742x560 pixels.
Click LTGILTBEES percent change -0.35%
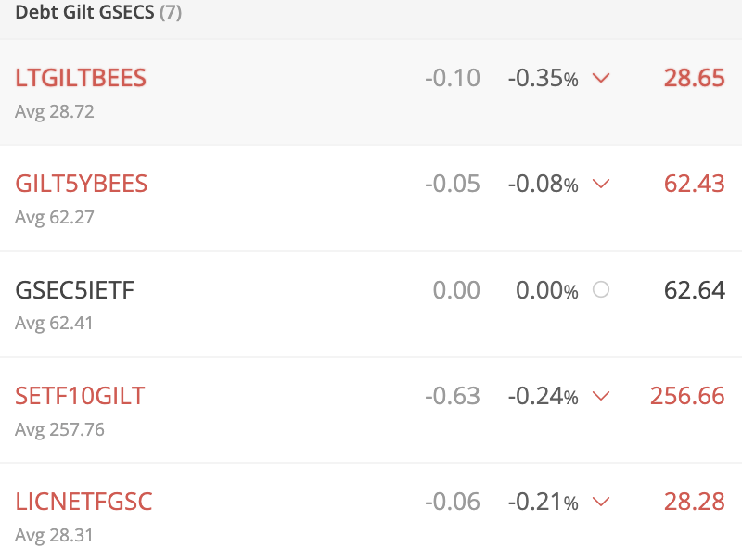543,79
